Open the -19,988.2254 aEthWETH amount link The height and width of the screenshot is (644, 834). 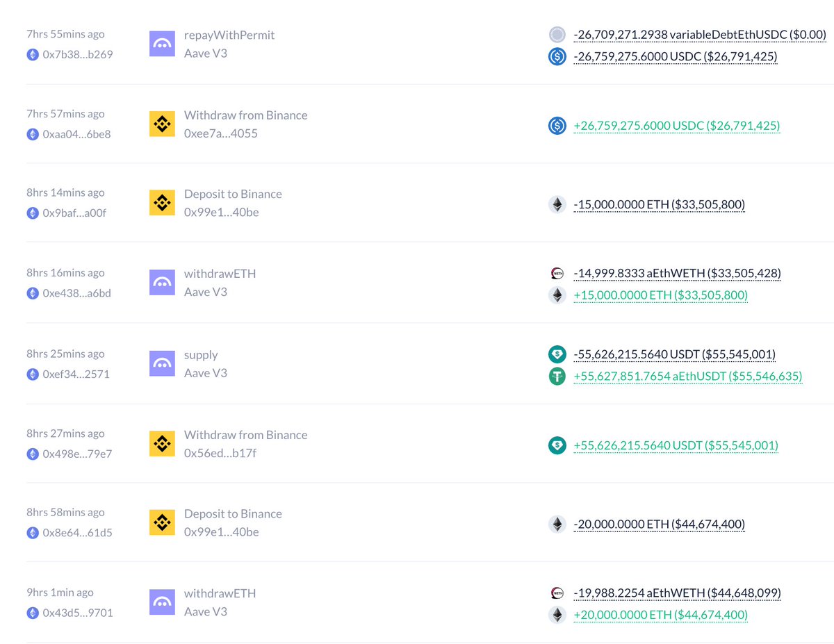pyautogui.click(x=678, y=593)
